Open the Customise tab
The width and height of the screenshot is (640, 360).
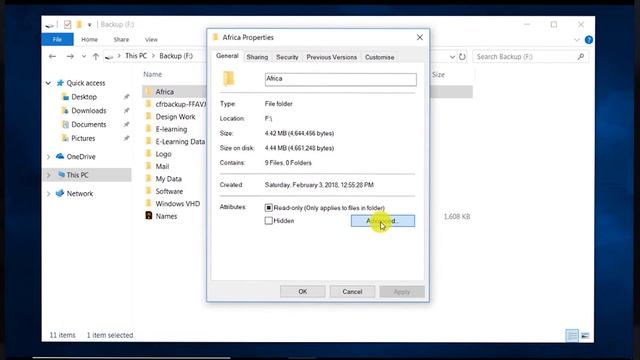(380, 57)
